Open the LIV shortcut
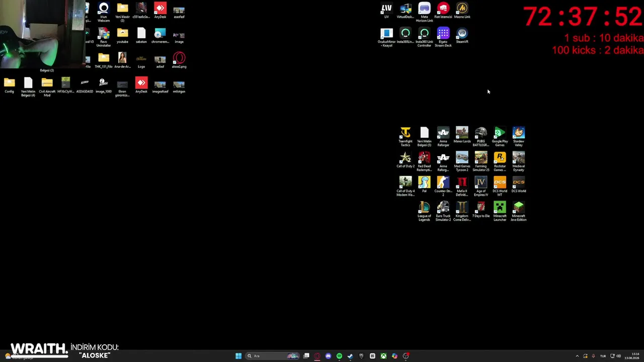644x362 pixels. click(386, 11)
